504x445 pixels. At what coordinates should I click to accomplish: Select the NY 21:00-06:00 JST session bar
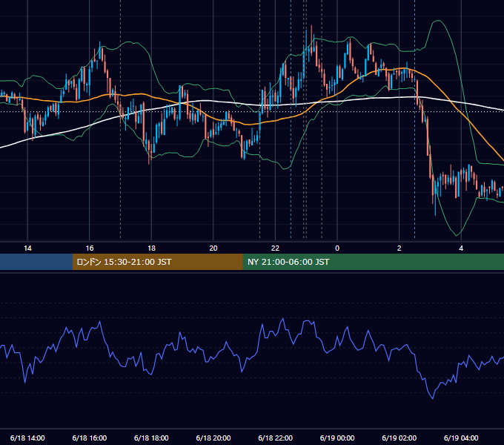[373, 262]
